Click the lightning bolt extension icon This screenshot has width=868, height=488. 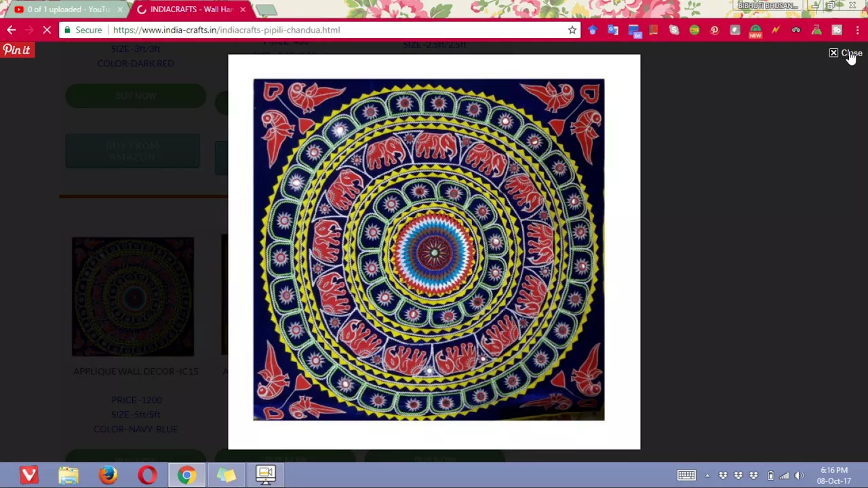tap(776, 30)
